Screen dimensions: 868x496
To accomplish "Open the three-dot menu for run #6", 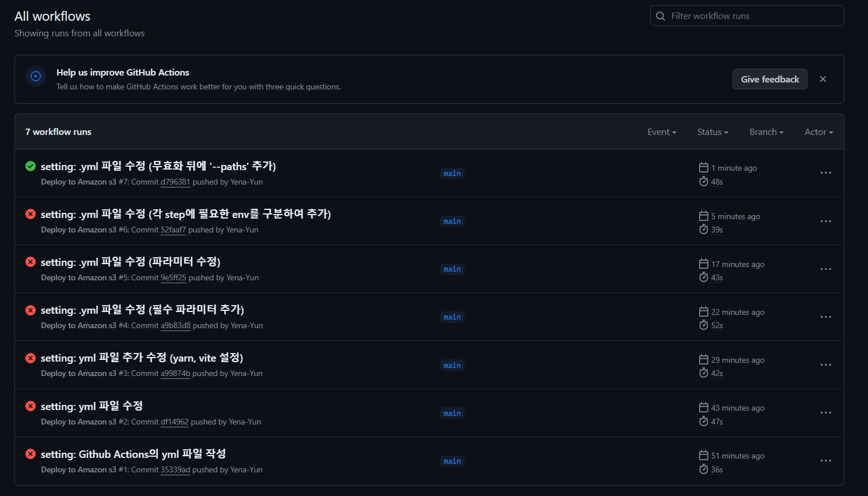I will tap(826, 221).
